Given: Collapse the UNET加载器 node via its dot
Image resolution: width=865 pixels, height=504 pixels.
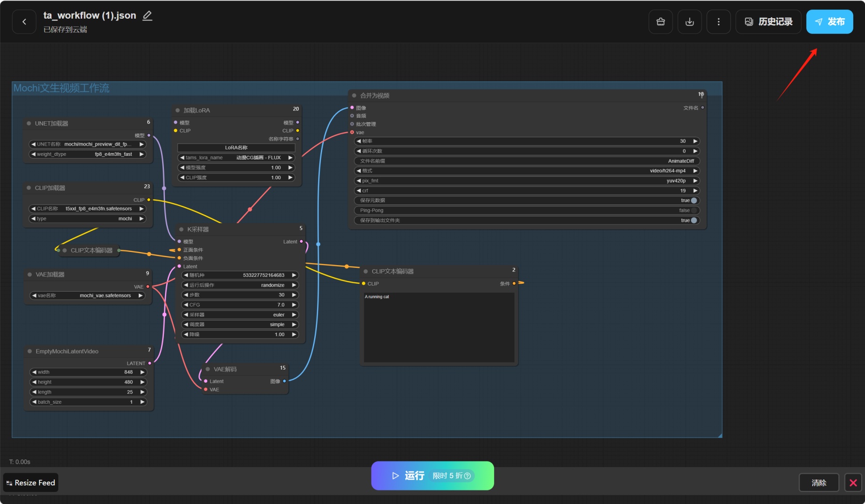Looking at the screenshot, I should (x=29, y=123).
